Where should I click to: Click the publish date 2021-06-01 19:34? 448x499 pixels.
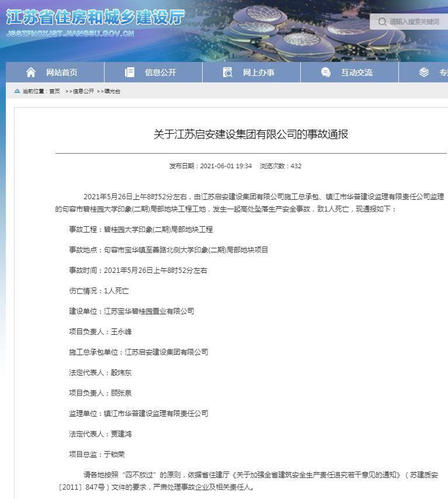226,166
